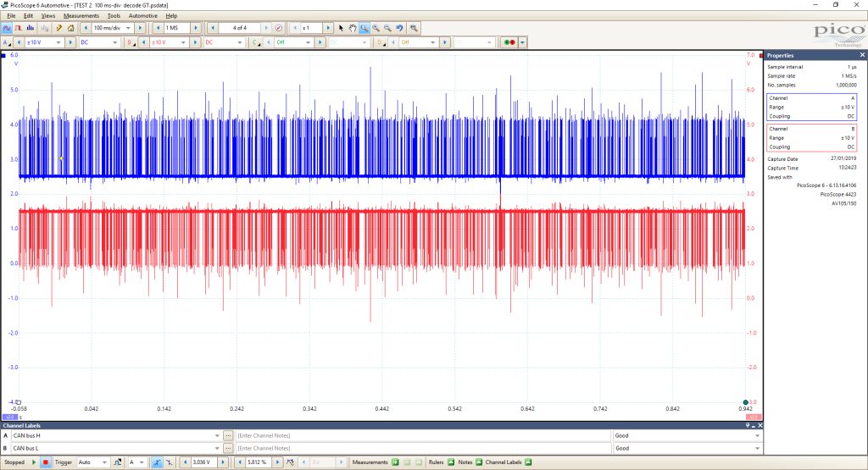Stop capture with red square button
Screen dimensions: 868x470
[46, 462]
